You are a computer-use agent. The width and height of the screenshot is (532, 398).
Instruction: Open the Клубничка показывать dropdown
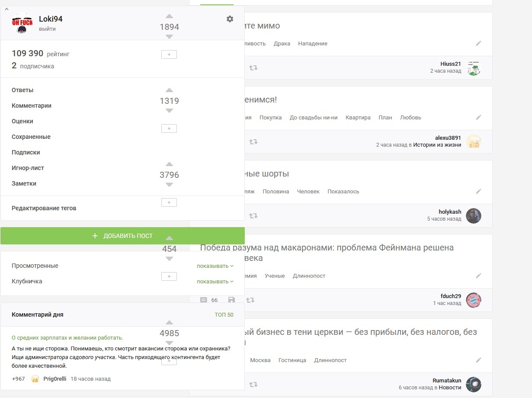point(215,282)
